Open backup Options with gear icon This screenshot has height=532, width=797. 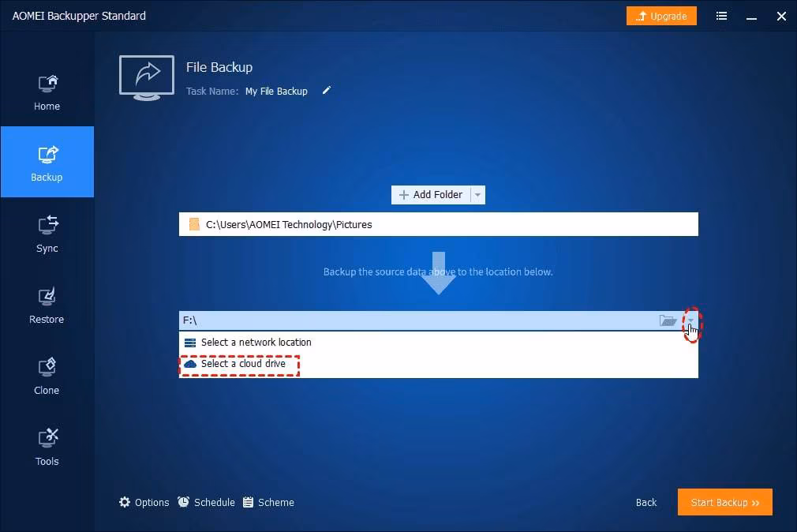144,503
